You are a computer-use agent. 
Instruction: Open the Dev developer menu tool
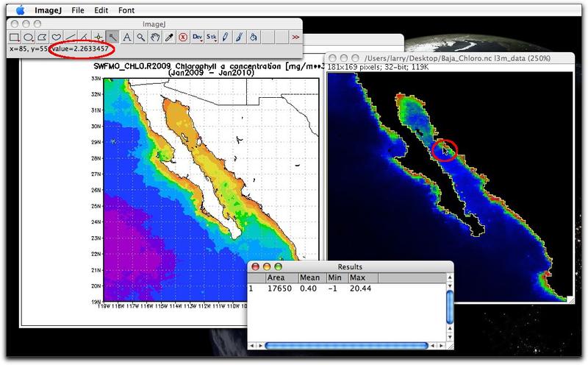197,38
